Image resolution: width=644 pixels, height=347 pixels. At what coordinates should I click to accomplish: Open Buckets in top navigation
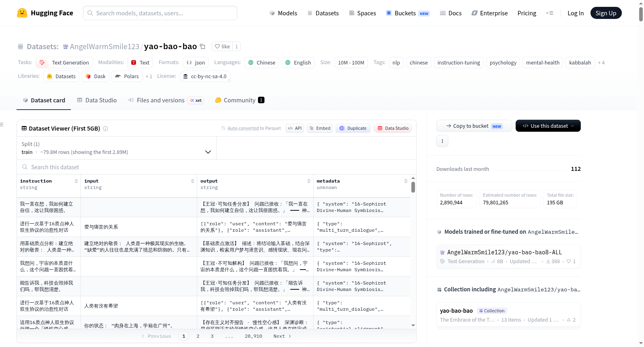click(x=408, y=13)
